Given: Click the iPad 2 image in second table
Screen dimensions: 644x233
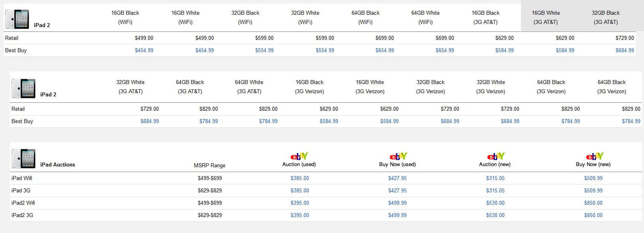Looking at the screenshot, I should (x=23, y=89).
